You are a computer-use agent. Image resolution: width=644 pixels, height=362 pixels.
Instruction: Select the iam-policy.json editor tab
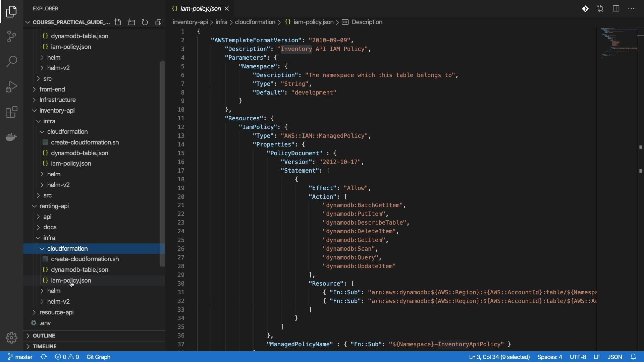coord(200,9)
